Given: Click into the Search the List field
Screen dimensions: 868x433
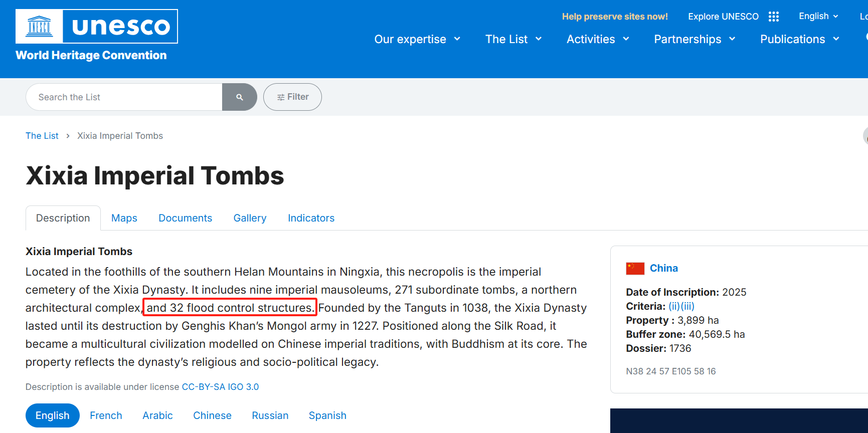Looking at the screenshot, I should pos(124,97).
